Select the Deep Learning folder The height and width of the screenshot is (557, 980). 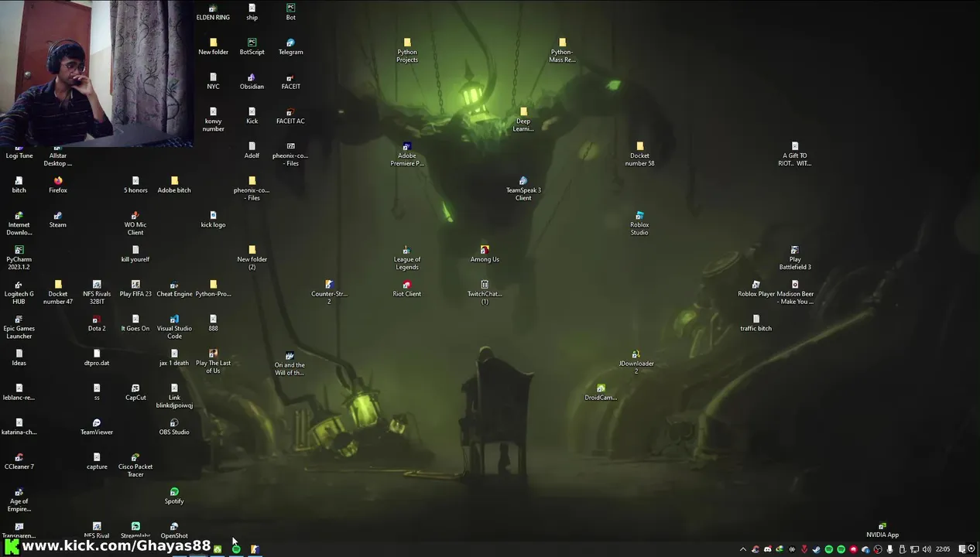pyautogui.click(x=523, y=119)
